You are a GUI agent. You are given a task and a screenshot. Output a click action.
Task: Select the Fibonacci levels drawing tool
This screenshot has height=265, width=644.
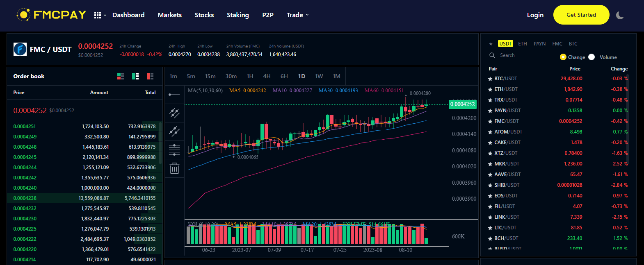pyautogui.click(x=174, y=149)
